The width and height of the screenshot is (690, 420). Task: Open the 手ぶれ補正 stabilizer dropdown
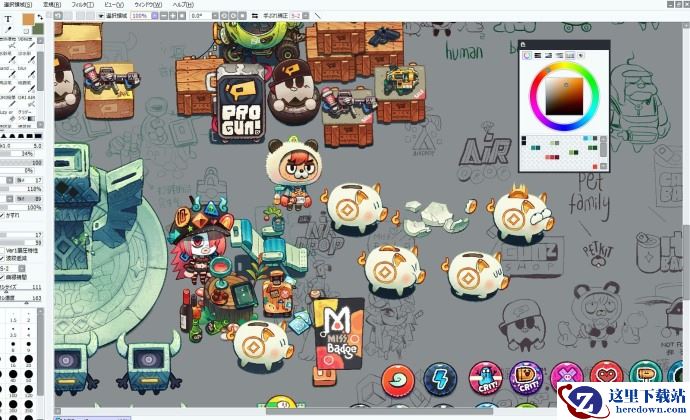pos(305,15)
